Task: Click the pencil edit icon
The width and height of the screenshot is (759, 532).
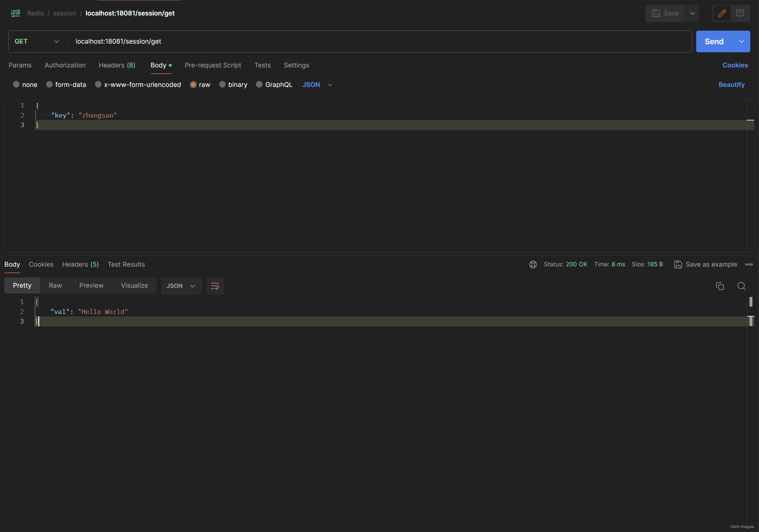Action: point(722,13)
